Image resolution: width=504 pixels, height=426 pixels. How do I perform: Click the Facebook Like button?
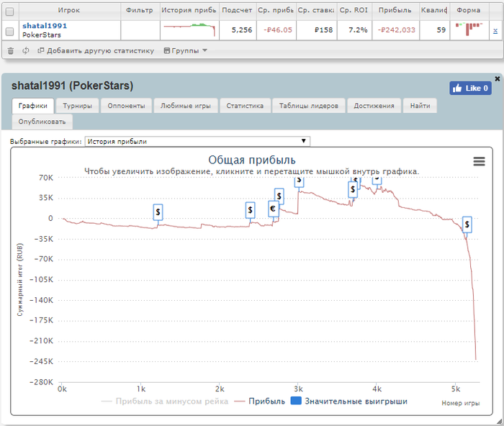point(470,88)
